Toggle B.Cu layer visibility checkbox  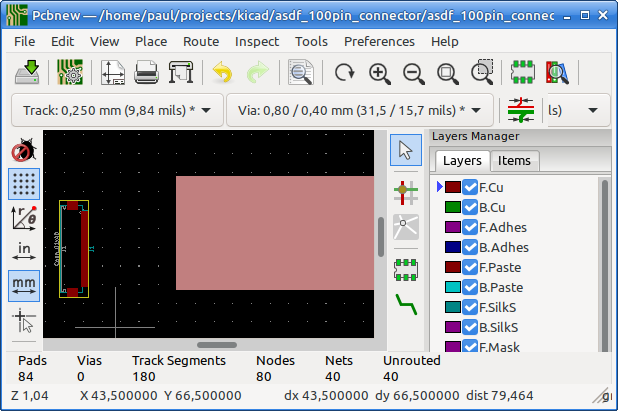(470, 207)
